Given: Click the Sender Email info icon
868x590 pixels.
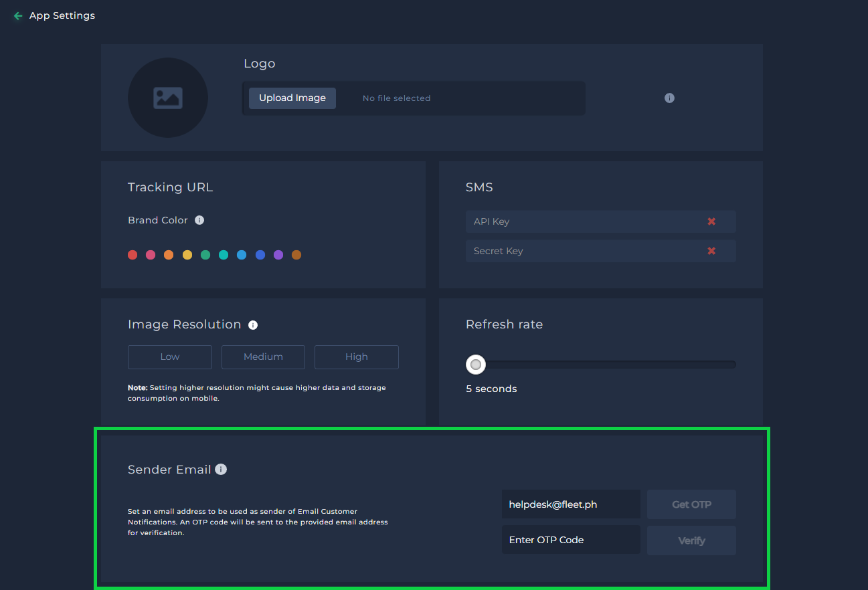Looking at the screenshot, I should [x=221, y=470].
